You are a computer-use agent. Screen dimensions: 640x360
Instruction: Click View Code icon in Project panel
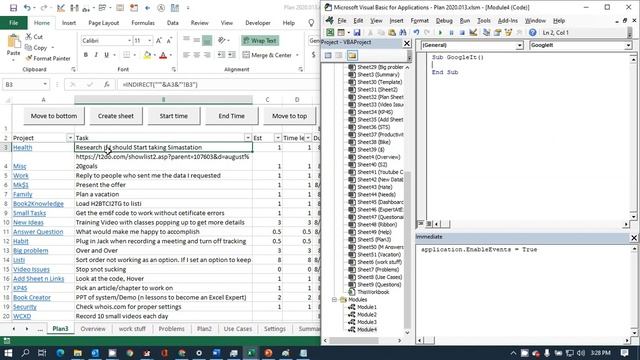328,56
